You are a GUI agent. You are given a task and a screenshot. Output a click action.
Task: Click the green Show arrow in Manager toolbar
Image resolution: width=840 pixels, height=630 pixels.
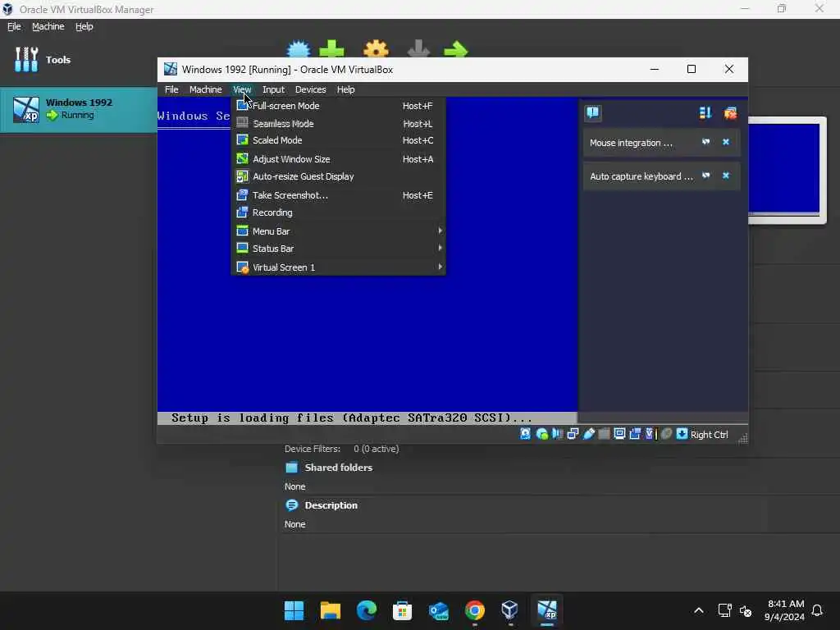[456, 49]
